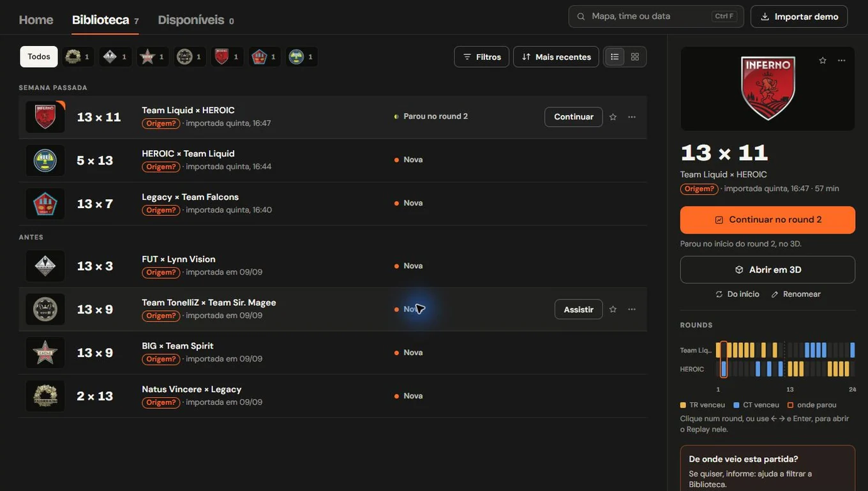Open the Filtros filter menu
This screenshot has height=491, width=868.
coord(482,57)
